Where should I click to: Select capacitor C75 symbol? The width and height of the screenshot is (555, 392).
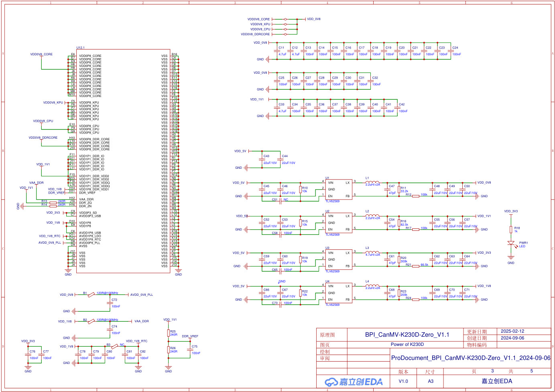[x=191, y=350]
